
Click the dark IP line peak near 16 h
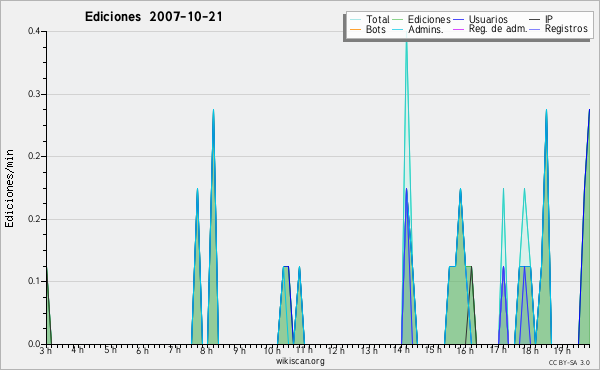click(x=471, y=267)
